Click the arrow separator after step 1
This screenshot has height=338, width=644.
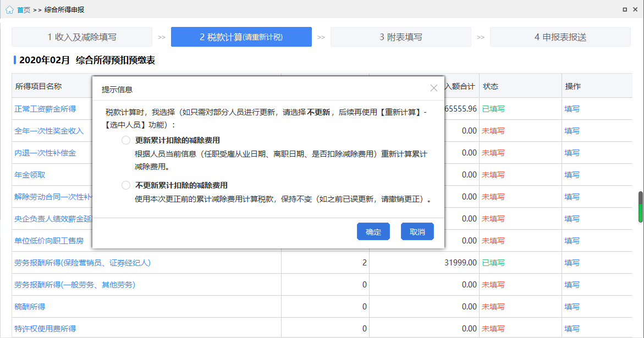[162, 37]
